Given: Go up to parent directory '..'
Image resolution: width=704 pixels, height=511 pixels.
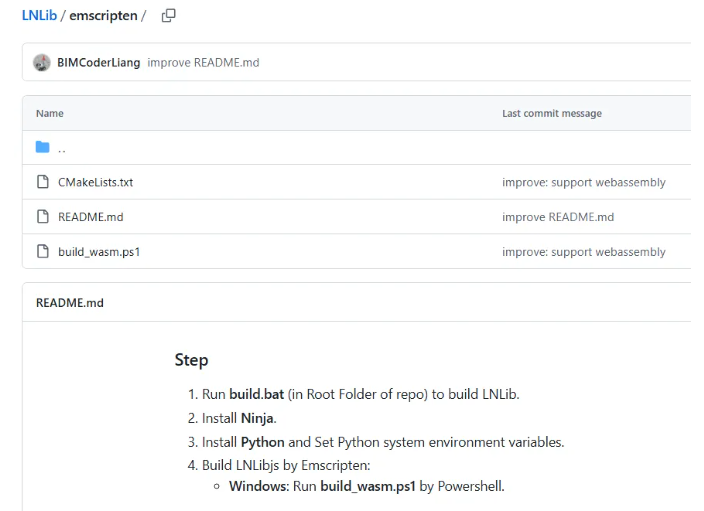Looking at the screenshot, I should point(62,148).
